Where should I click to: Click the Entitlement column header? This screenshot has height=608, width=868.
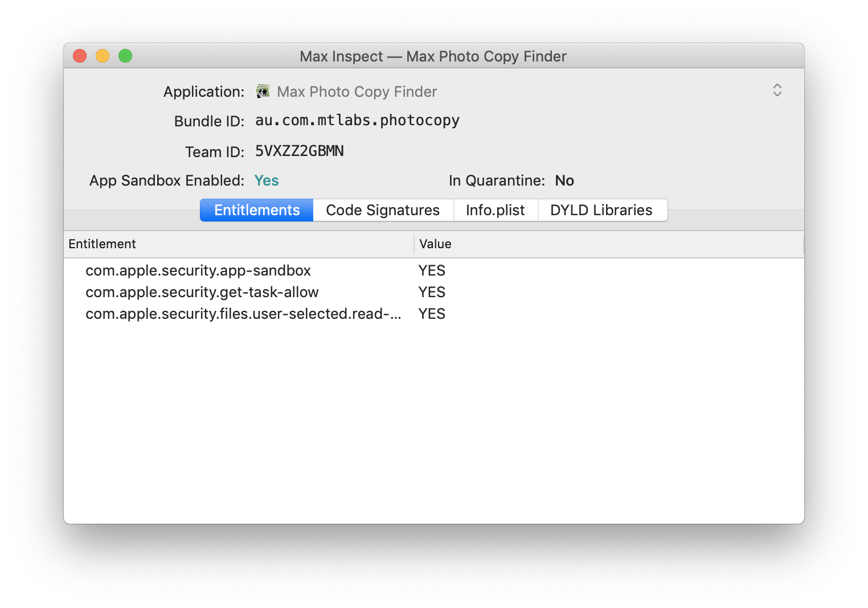102,244
